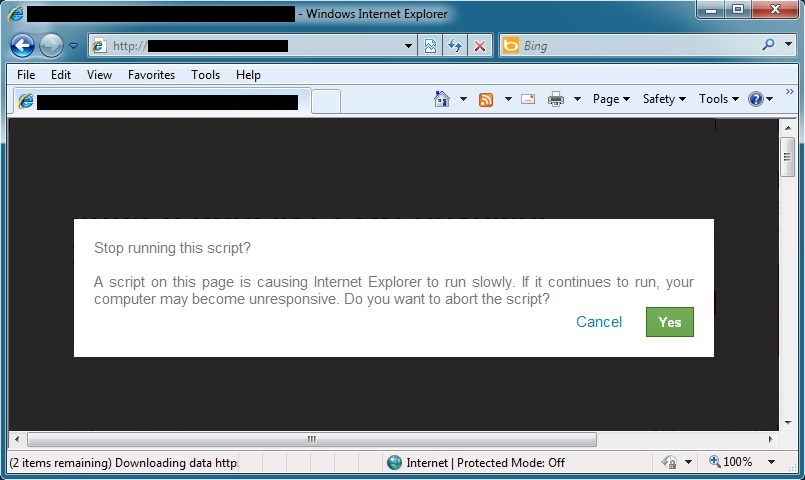
Task: Click the horizontal scrollbar thumb
Action: point(312,439)
